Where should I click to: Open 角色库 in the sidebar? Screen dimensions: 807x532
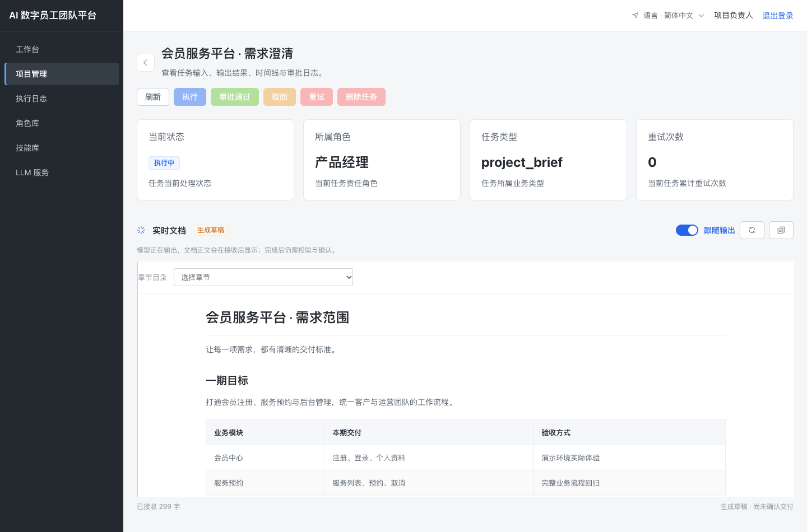coord(62,123)
